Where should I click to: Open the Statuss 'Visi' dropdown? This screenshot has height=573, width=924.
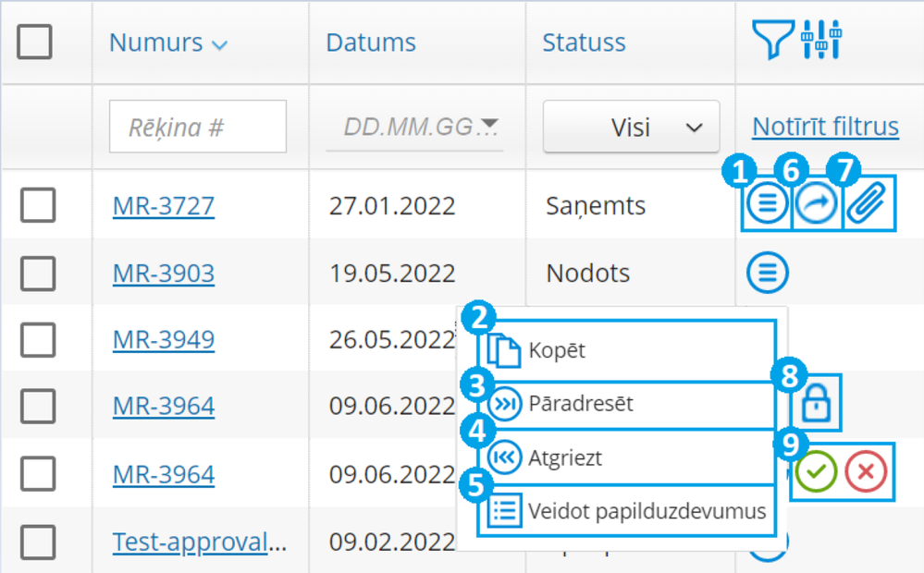631,127
